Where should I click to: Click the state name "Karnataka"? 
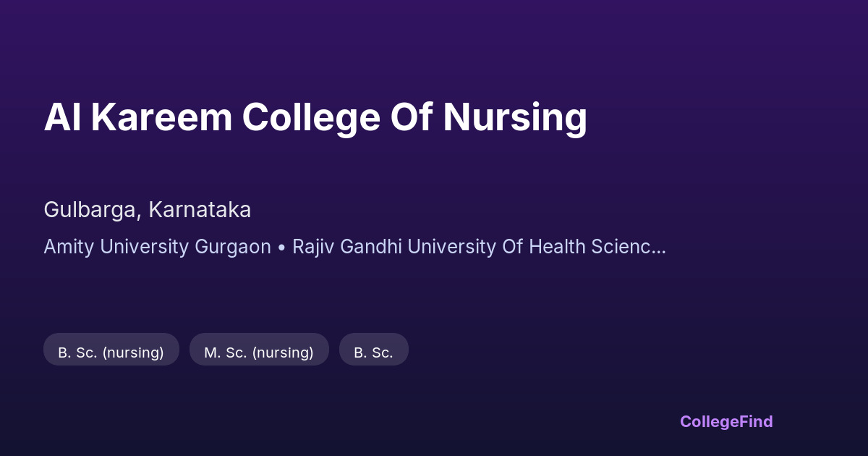[200, 210]
